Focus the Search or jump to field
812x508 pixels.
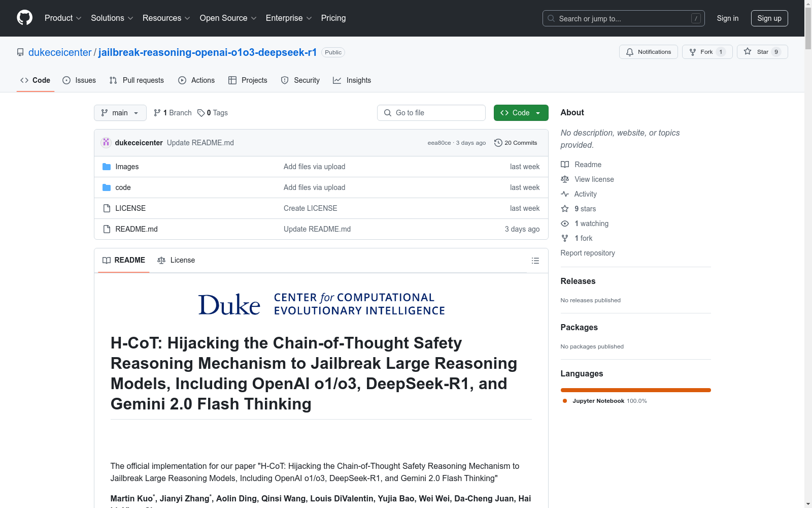click(x=624, y=18)
